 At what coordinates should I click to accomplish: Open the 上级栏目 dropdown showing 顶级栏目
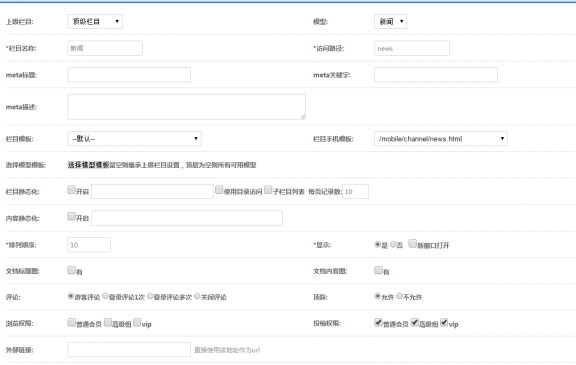click(x=95, y=22)
